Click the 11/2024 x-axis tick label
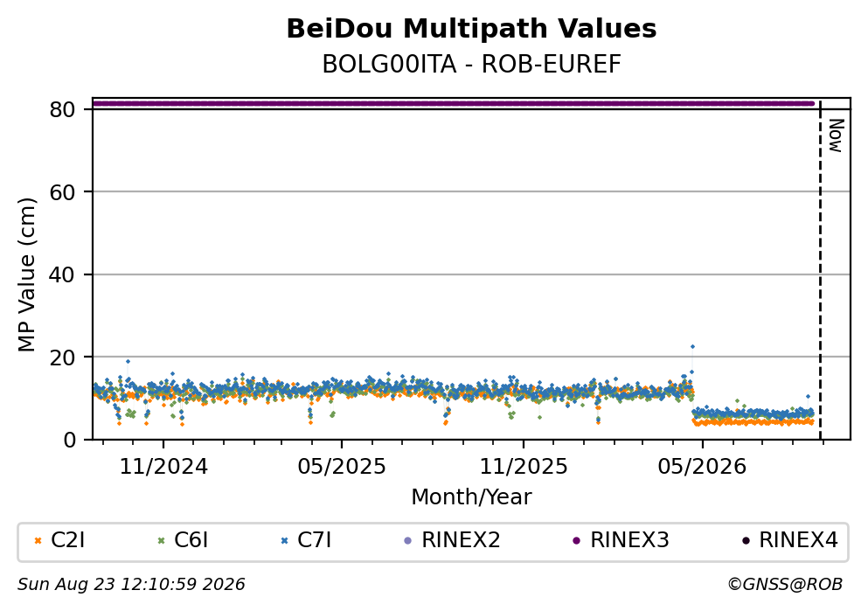The height and width of the screenshot is (611, 868). coord(163,467)
